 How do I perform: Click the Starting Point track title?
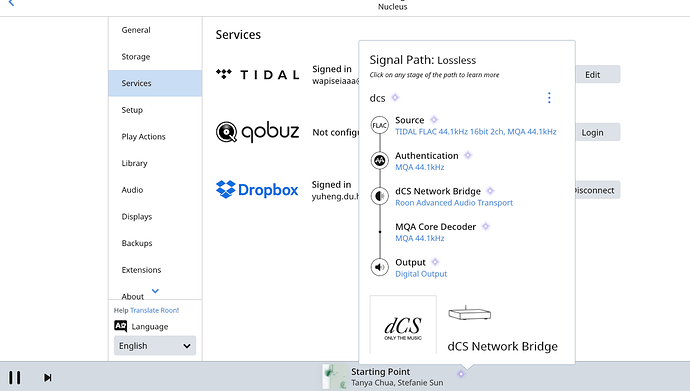[x=381, y=372]
